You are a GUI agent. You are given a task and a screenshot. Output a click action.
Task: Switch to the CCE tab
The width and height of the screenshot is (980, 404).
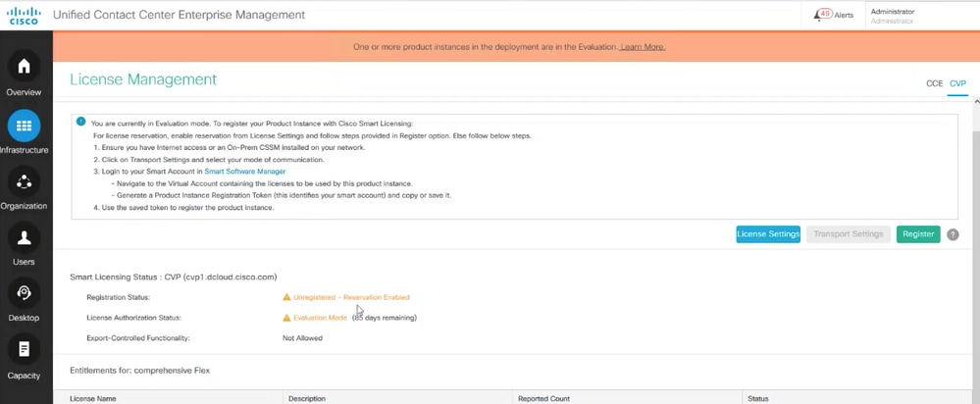(934, 83)
